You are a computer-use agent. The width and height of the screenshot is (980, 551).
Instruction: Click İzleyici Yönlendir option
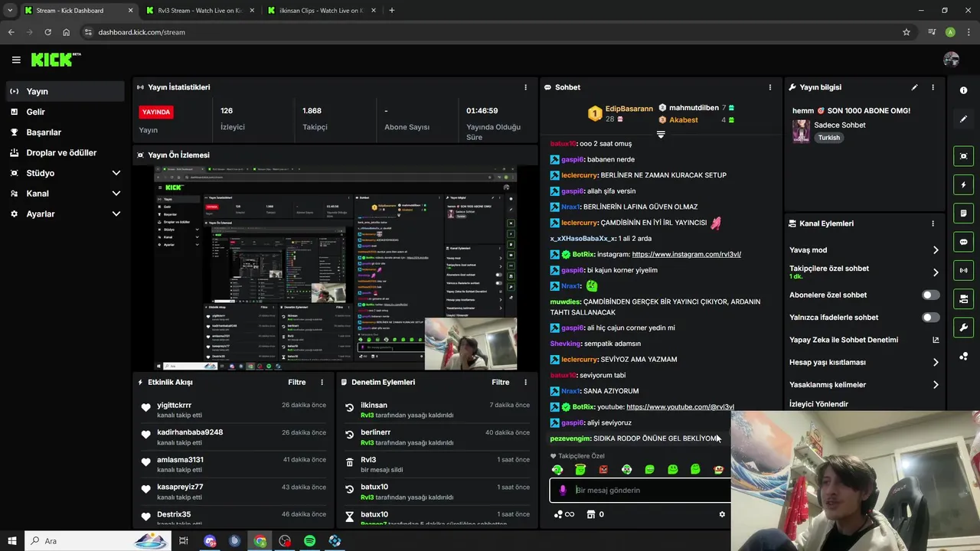click(818, 404)
